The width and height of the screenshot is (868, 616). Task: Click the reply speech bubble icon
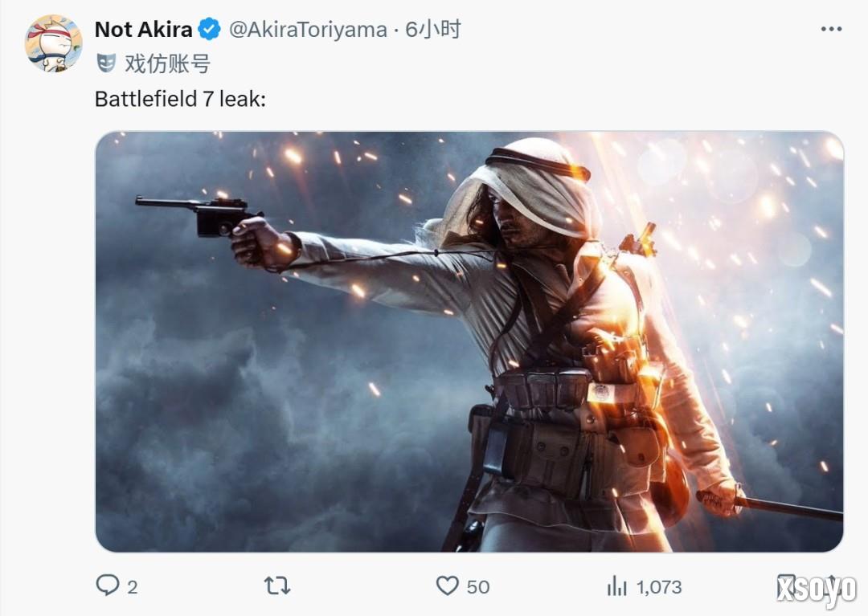107,585
